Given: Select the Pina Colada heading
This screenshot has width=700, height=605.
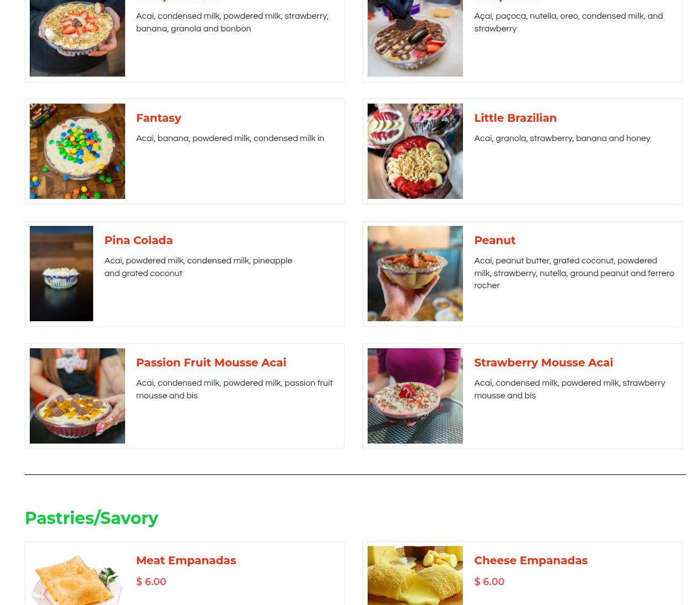Looking at the screenshot, I should [x=138, y=240].
